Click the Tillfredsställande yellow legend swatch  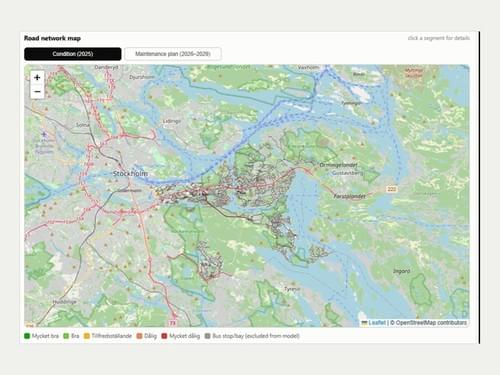pyautogui.click(x=87, y=336)
